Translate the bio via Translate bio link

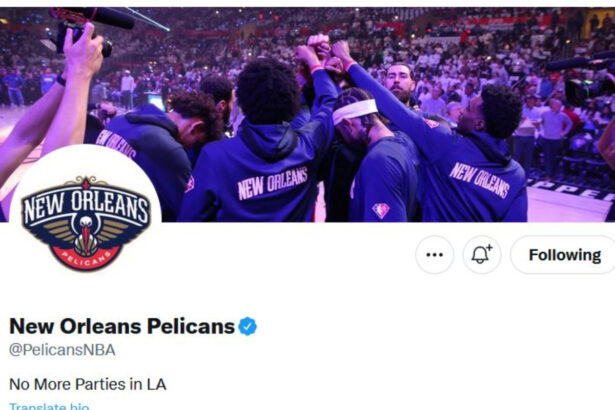click(x=49, y=406)
